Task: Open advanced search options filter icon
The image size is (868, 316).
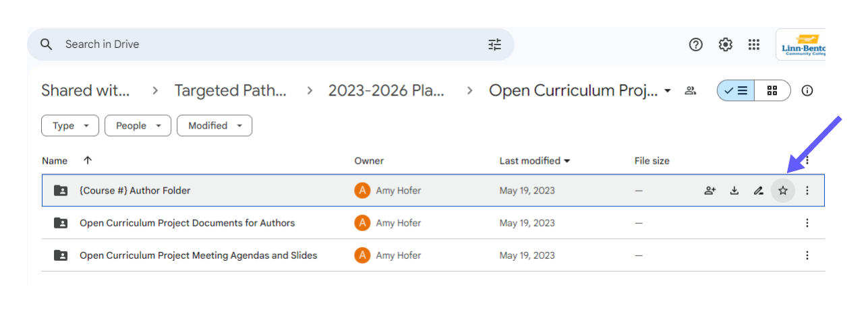Action: coord(495,44)
